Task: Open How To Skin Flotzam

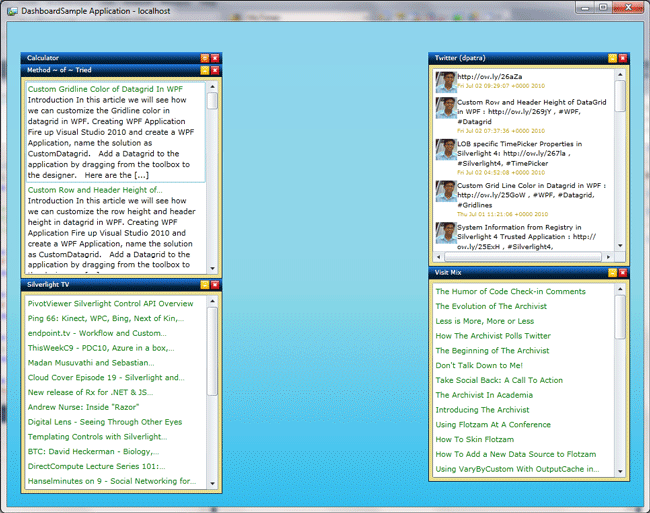Action: (475, 440)
